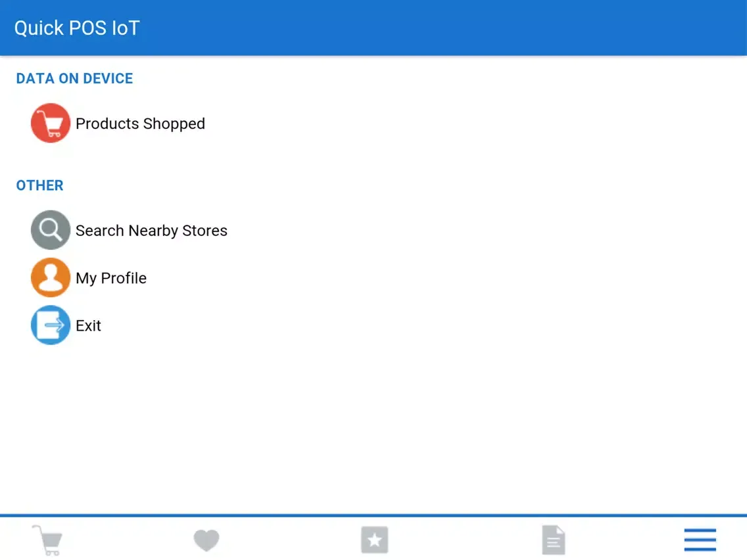Choose the Exit label
The width and height of the screenshot is (747, 560).
coord(88,326)
